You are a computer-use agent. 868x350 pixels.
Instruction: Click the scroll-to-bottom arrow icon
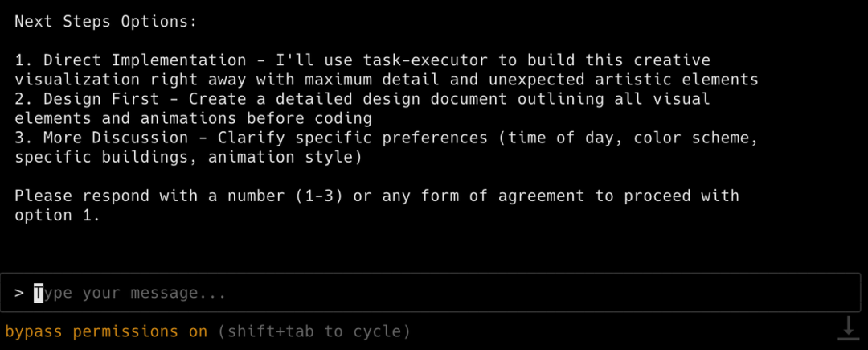pyautogui.click(x=847, y=327)
